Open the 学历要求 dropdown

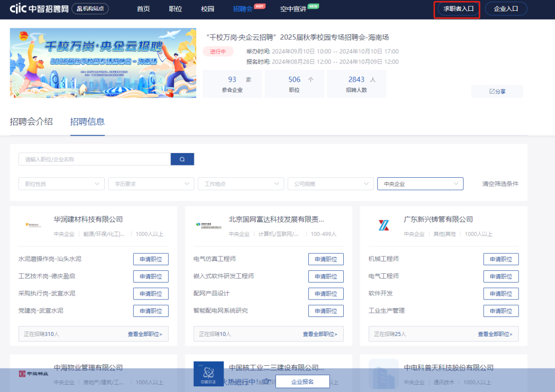pos(151,183)
